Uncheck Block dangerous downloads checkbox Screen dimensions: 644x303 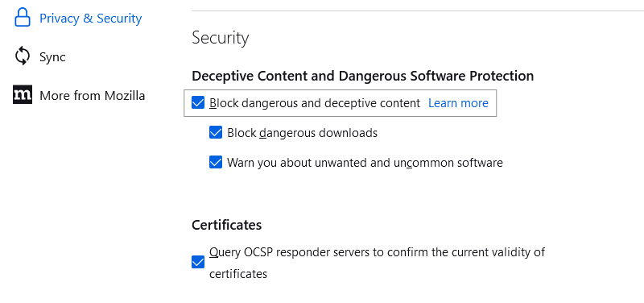point(216,133)
